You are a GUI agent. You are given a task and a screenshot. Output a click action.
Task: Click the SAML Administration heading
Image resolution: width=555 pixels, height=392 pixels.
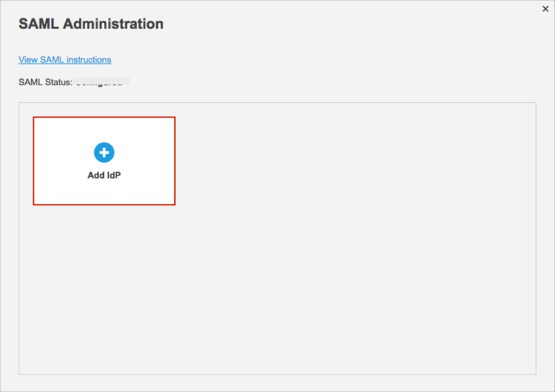click(91, 24)
